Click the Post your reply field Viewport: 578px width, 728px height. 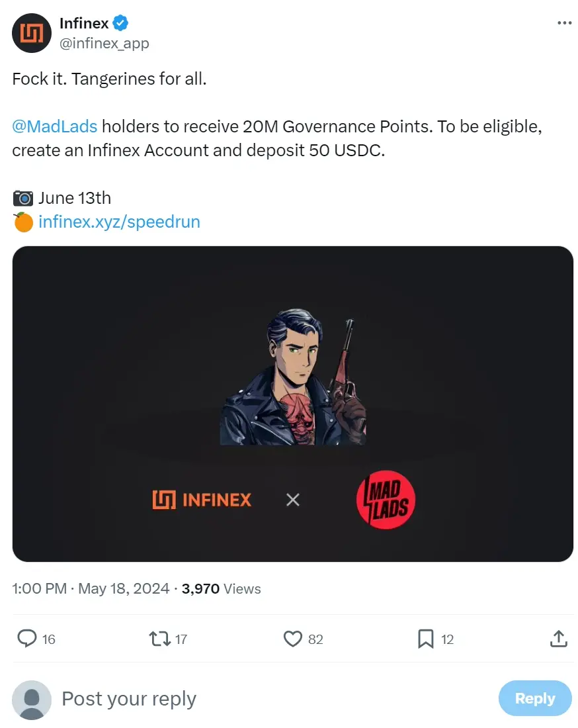tap(129, 698)
